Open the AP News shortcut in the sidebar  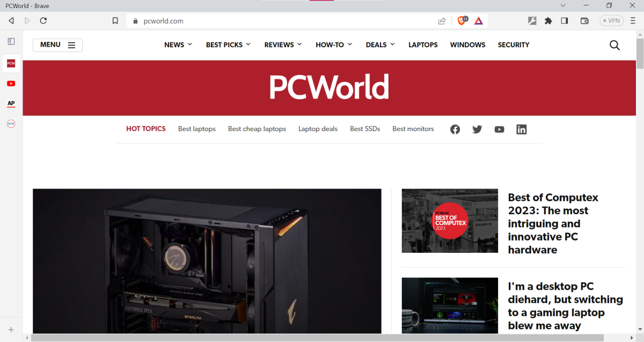tap(11, 103)
